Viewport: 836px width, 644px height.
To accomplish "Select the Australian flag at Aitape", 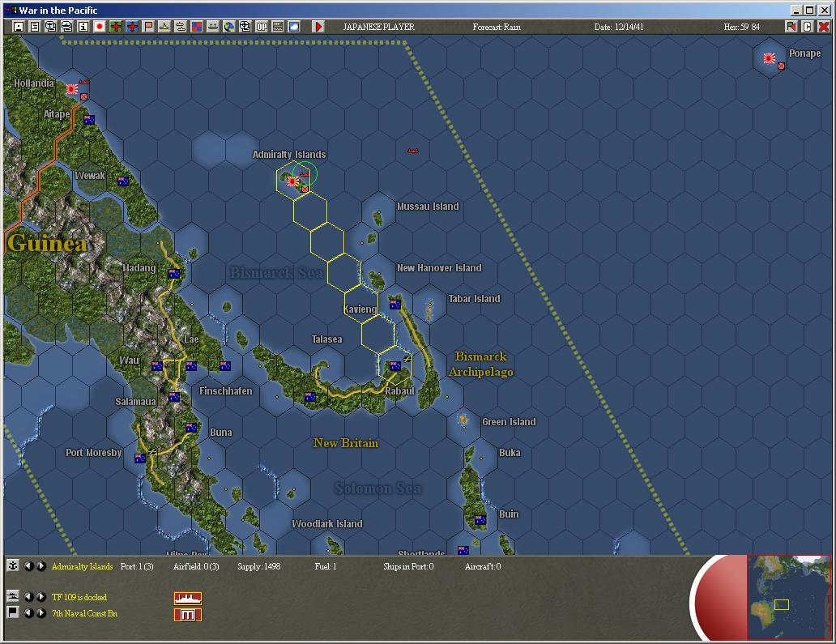I will point(89,120).
